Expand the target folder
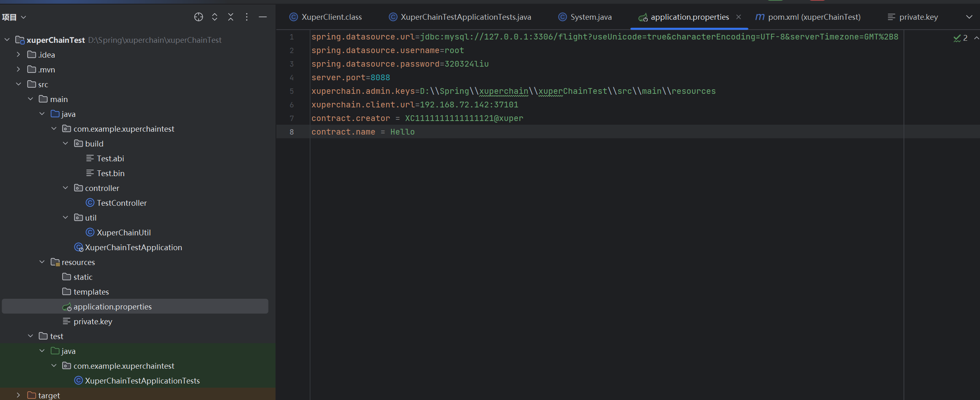980x400 pixels. click(x=19, y=395)
